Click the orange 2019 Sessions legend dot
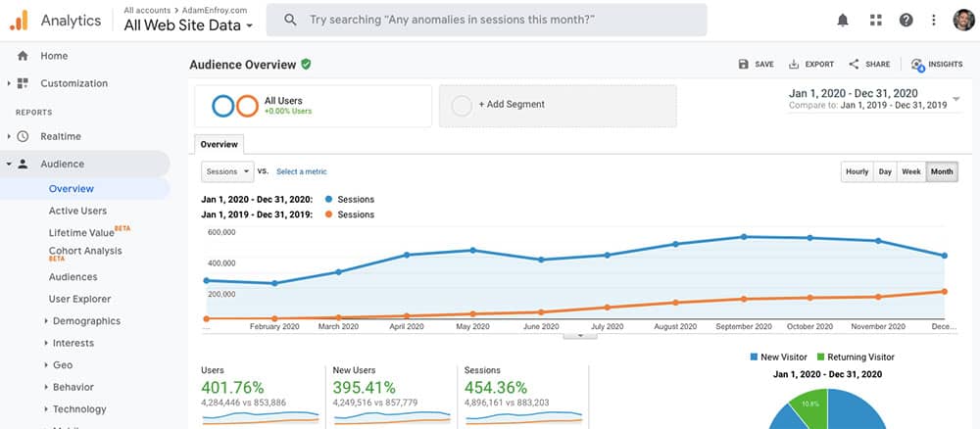The width and height of the screenshot is (980, 429). (x=328, y=214)
